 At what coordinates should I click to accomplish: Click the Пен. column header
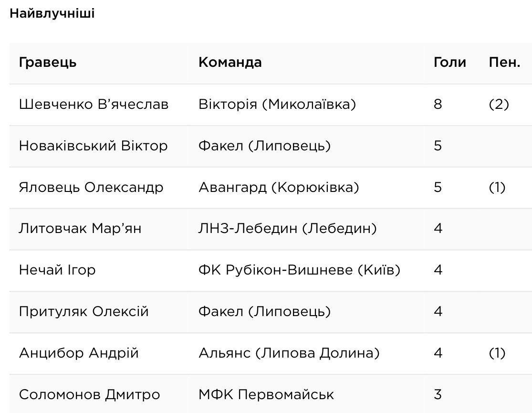(x=504, y=63)
